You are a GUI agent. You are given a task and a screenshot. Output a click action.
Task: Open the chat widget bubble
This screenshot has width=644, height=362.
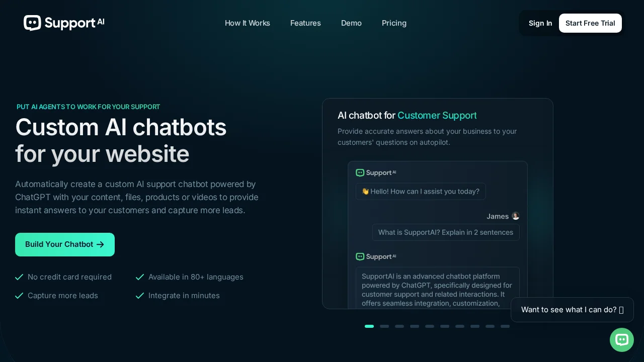tap(622, 340)
